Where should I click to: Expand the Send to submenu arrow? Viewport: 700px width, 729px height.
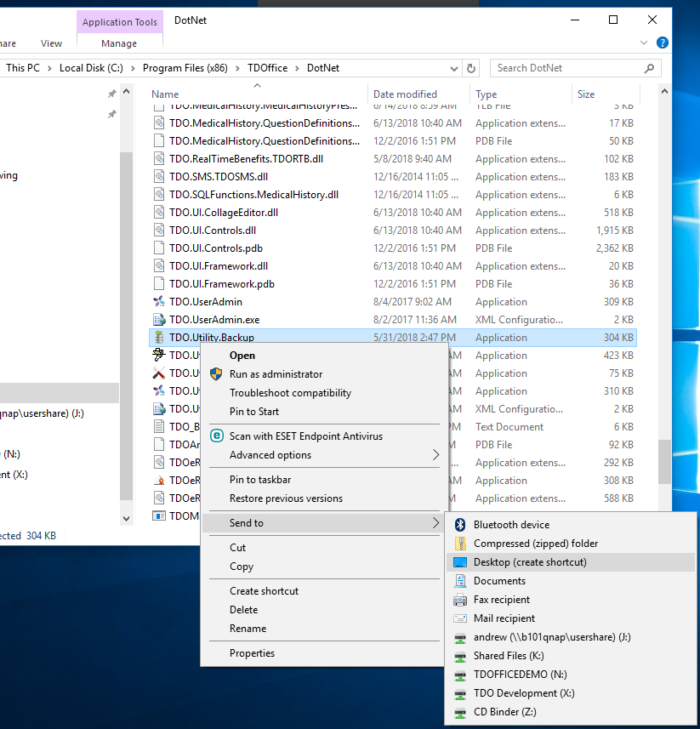coord(435,523)
